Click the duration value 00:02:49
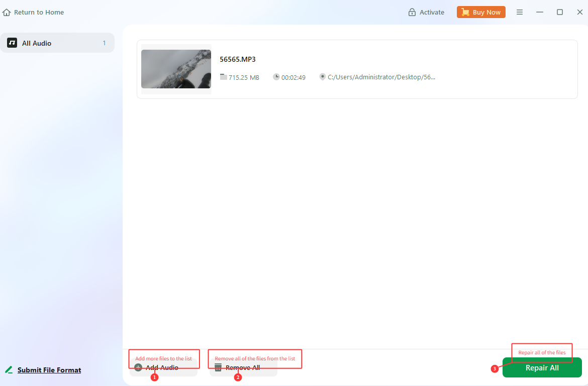This screenshot has height=386, width=588. [x=293, y=77]
